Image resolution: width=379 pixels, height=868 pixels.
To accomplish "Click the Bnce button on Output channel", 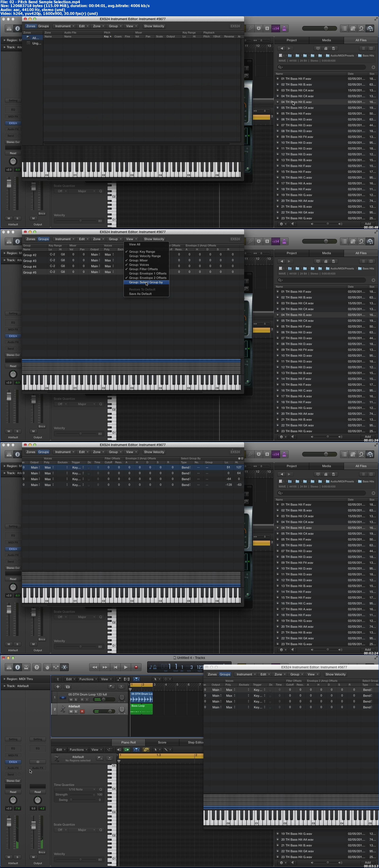I will [x=42, y=852].
